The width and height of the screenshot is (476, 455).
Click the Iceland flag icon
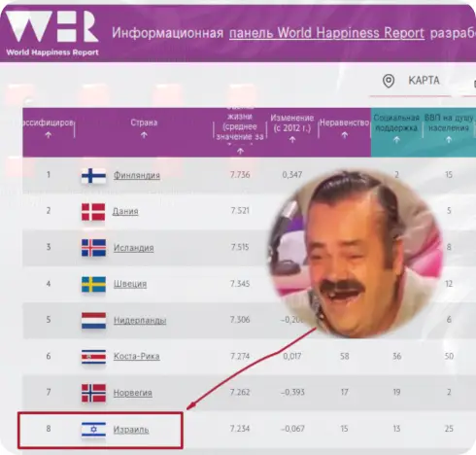click(x=93, y=248)
